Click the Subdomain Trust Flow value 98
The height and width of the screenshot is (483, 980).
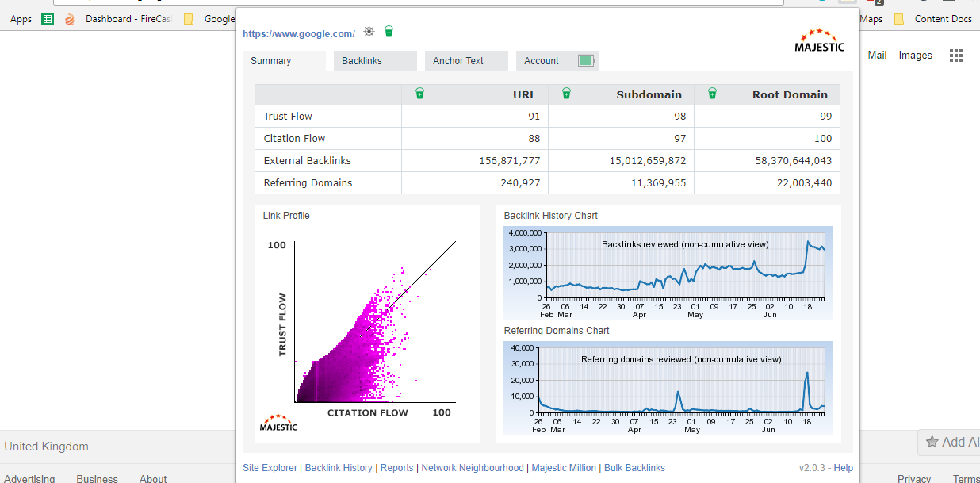click(680, 117)
